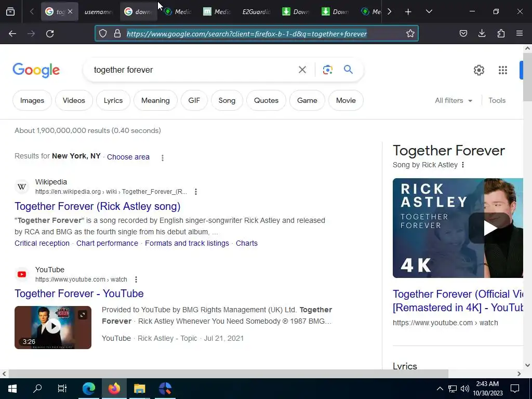
Task: Open knowledge panel more options dots
Action: coord(463,165)
